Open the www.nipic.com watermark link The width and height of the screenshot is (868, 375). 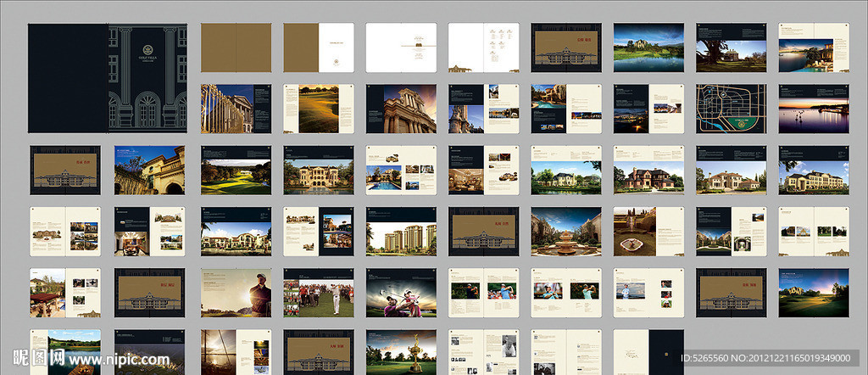pos(119,360)
